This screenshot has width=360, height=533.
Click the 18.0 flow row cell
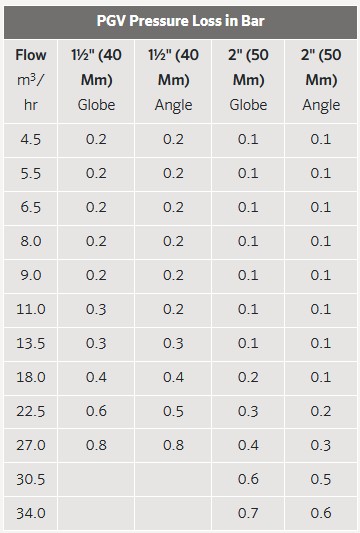pos(31,377)
